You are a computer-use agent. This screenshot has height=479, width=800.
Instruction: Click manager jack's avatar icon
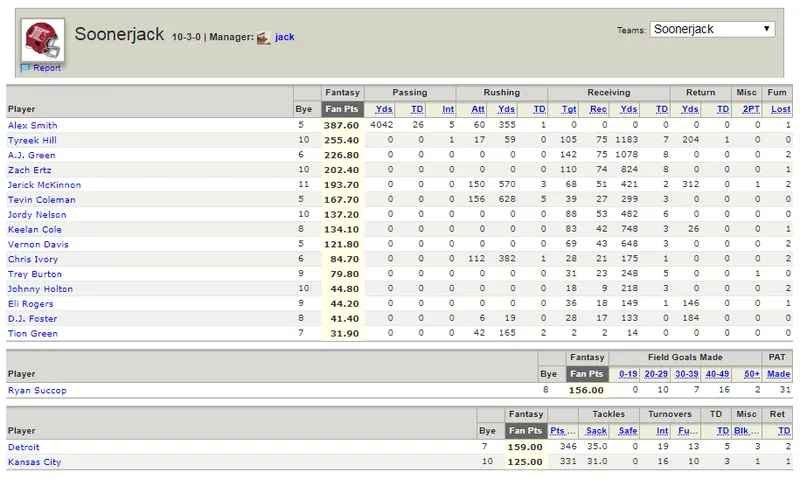[263, 37]
